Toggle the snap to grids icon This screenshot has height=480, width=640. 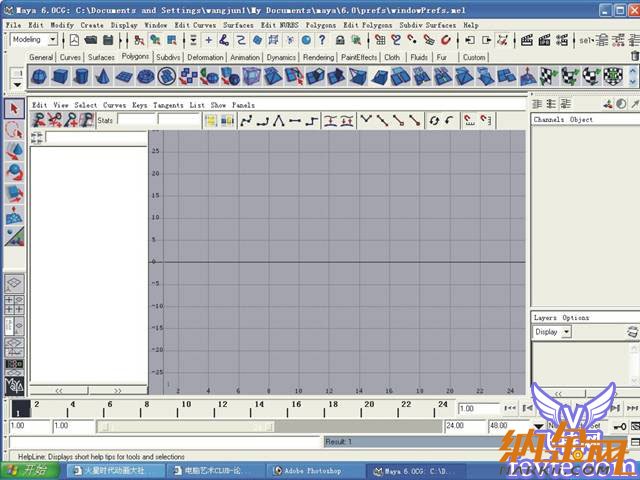click(x=380, y=40)
